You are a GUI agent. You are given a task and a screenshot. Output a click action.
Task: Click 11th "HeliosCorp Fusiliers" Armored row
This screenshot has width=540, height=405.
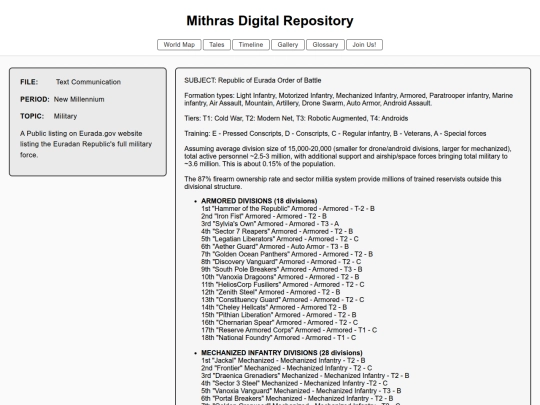pos(283,284)
